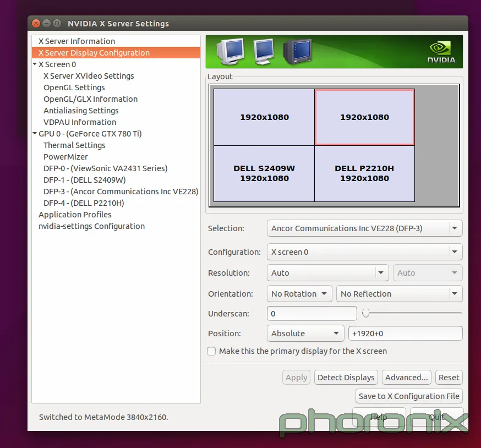Viewport: 481px width, 448px height.
Task: Enable make this the primary display checkbox
Action: click(211, 351)
